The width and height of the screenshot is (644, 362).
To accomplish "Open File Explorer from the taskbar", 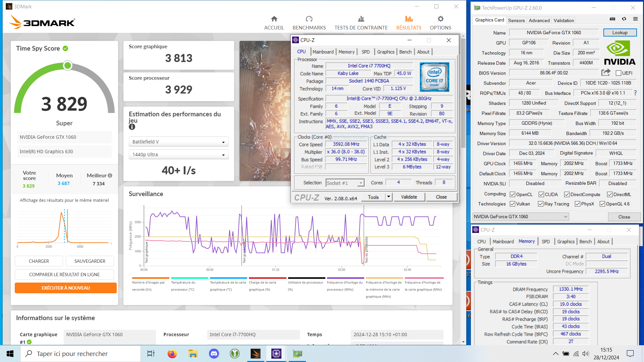I will [193, 354].
